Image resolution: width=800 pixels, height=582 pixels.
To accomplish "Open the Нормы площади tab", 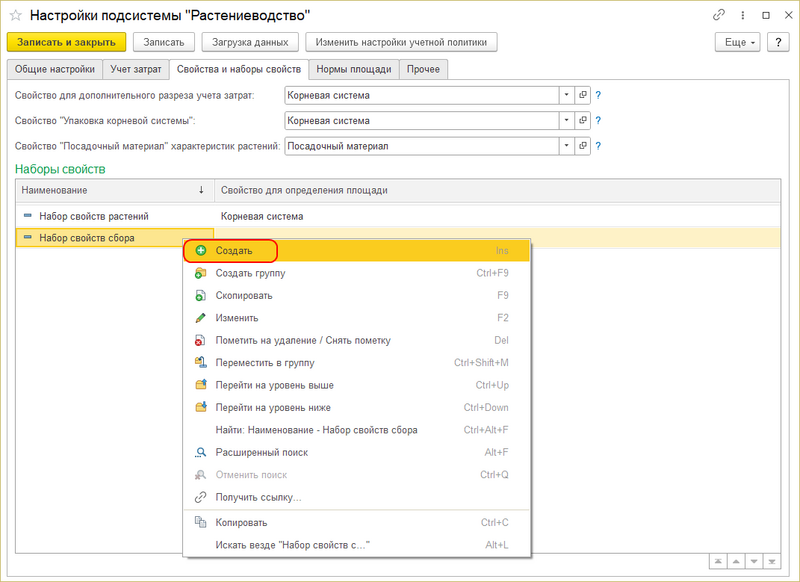I will pyautogui.click(x=354, y=69).
